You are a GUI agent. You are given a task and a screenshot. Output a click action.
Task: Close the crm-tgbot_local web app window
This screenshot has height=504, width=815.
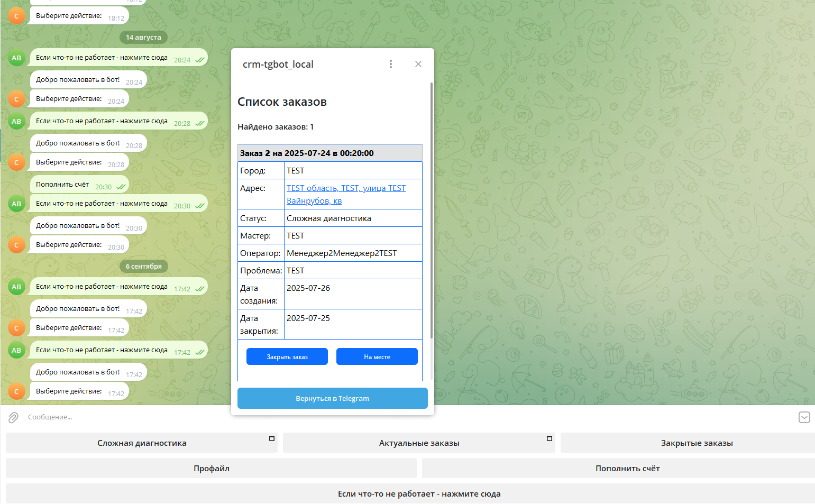pos(418,64)
